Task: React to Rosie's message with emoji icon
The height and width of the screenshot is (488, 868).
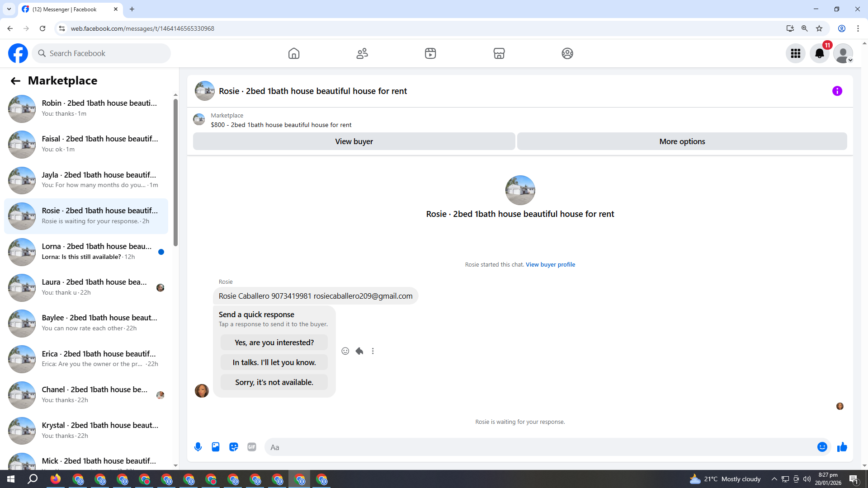Action: pos(345,351)
